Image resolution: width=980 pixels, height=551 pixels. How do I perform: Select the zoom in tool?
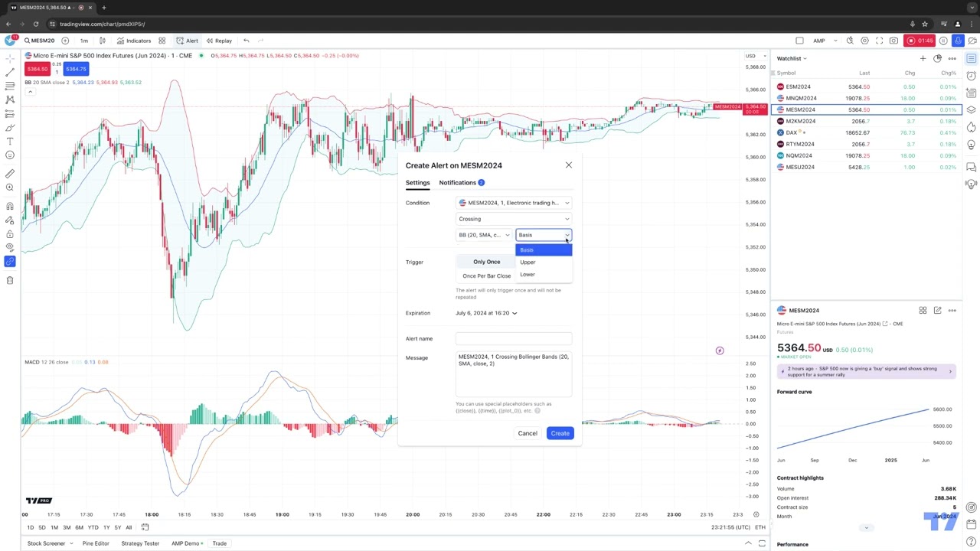10,187
